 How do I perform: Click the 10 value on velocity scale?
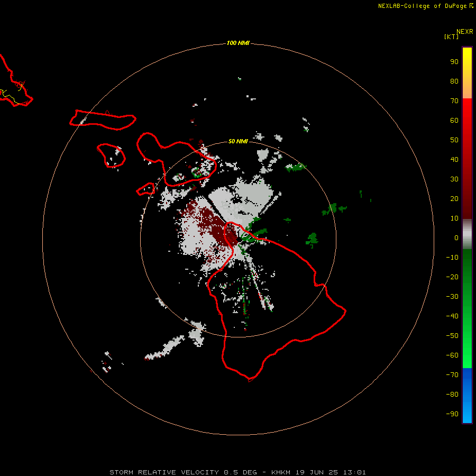[454, 218]
